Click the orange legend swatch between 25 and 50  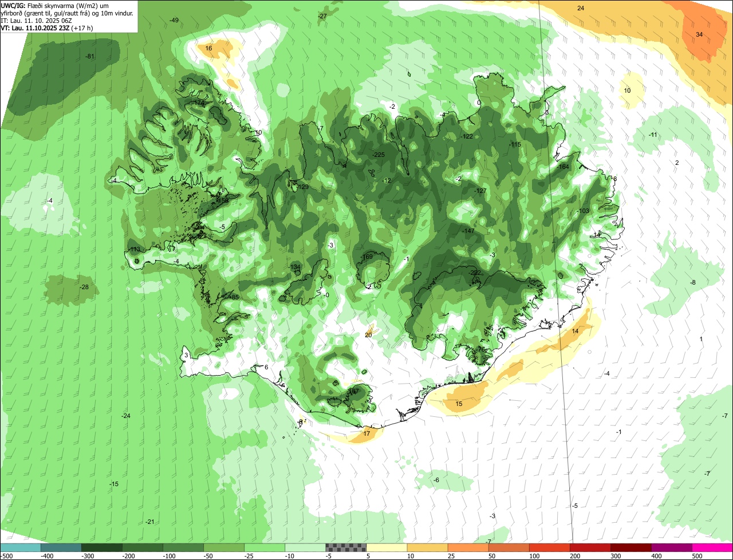[468, 547]
